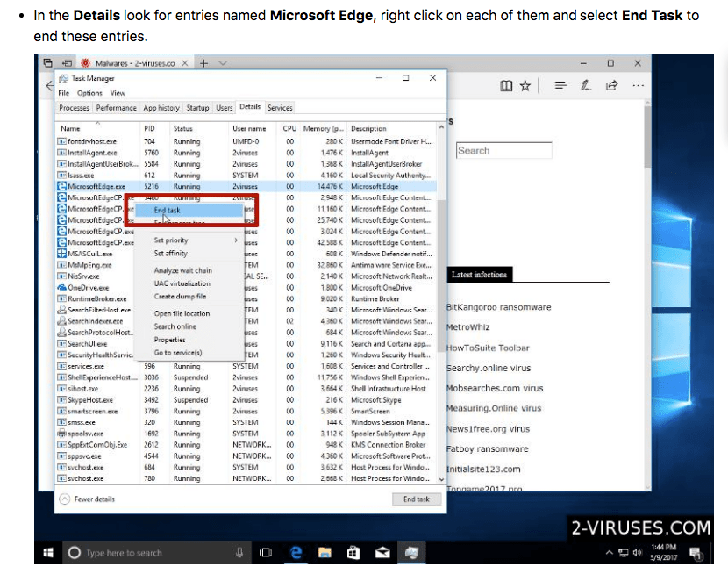728x574 pixels.
Task: Open the View menu in Task Manager
Action: pos(118,93)
